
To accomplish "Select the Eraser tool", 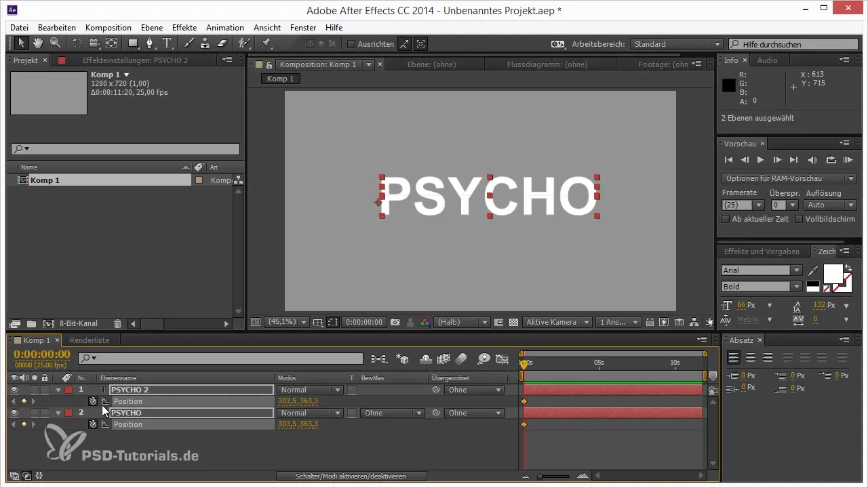I will click(222, 43).
